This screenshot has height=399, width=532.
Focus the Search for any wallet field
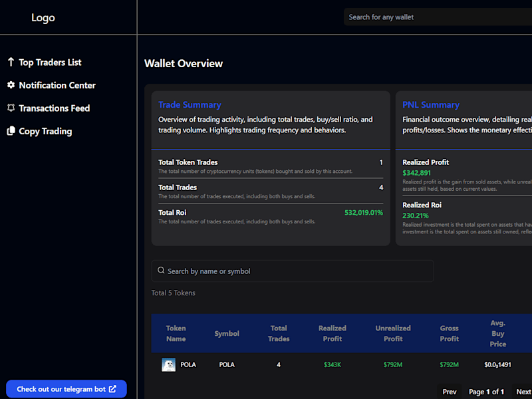[438, 17]
